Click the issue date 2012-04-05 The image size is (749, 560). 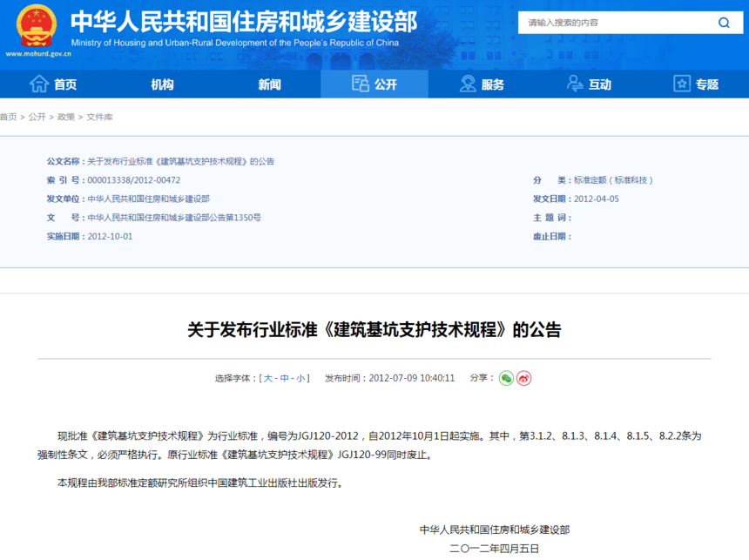point(596,199)
